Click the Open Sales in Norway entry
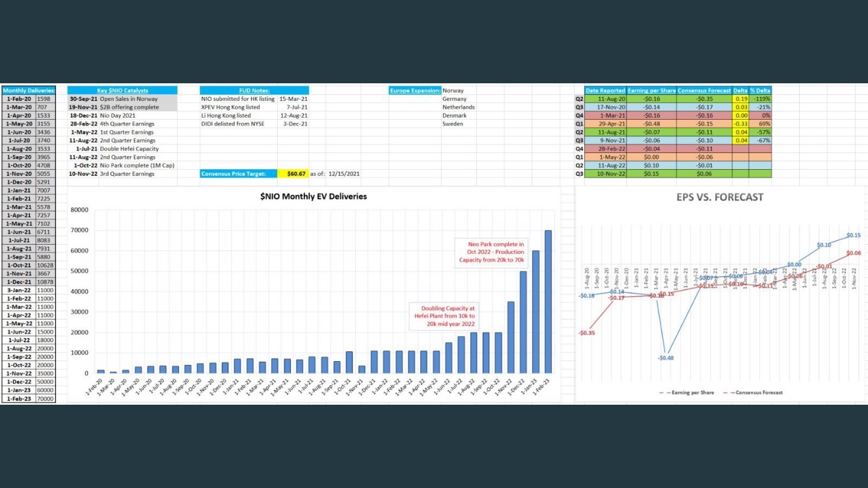This screenshot has height=488, width=868. tap(129, 99)
